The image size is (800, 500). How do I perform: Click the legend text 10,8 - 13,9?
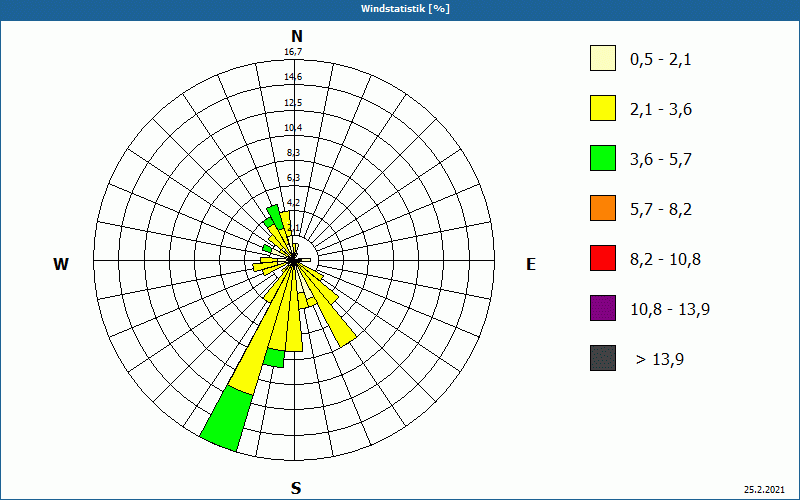coord(670,310)
